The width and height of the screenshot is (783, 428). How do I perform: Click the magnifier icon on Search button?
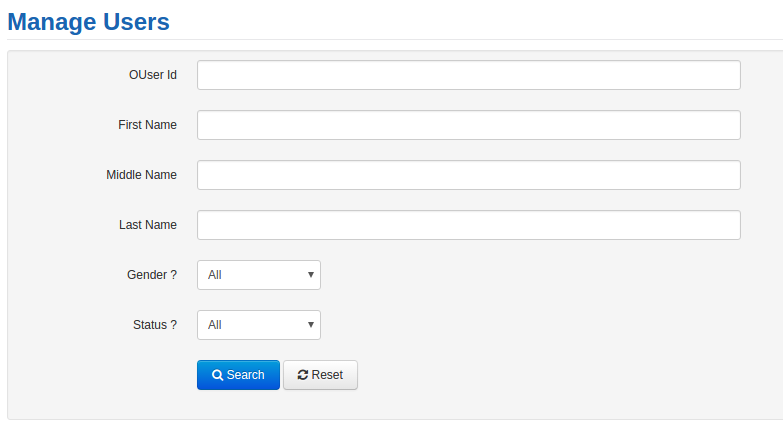click(x=218, y=375)
